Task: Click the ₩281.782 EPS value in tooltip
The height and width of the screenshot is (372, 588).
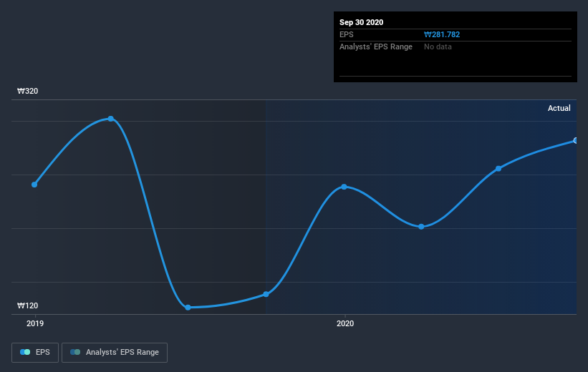Action: click(442, 34)
